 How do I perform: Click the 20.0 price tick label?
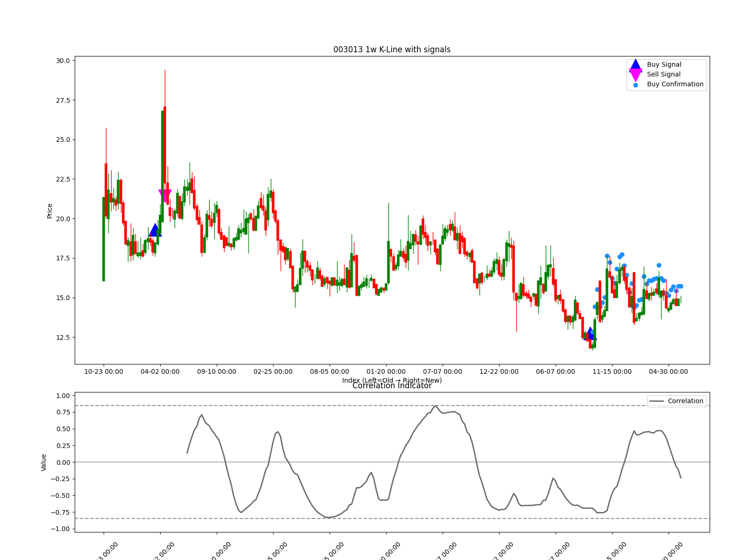click(x=63, y=219)
